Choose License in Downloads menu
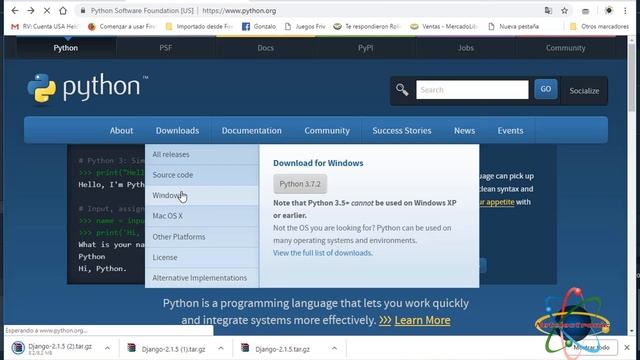The height and width of the screenshot is (360, 640). pos(202,258)
